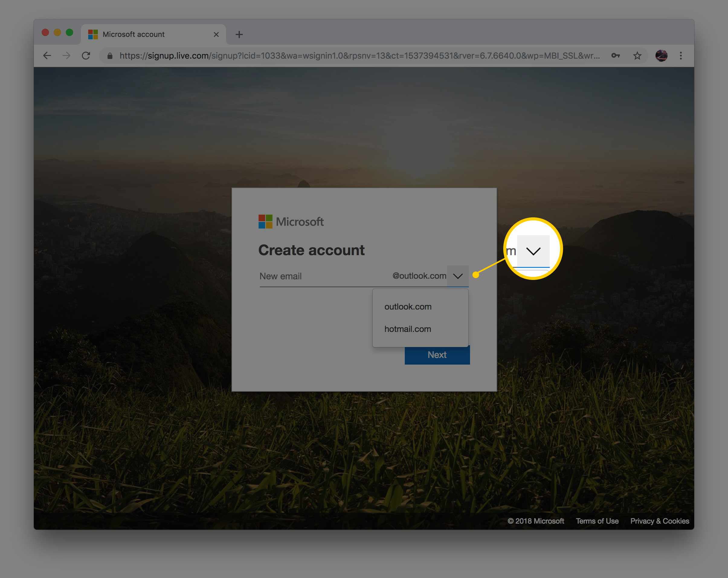Click the Next button
The width and height of the screenshot is (728, 578).
(437, 355)
